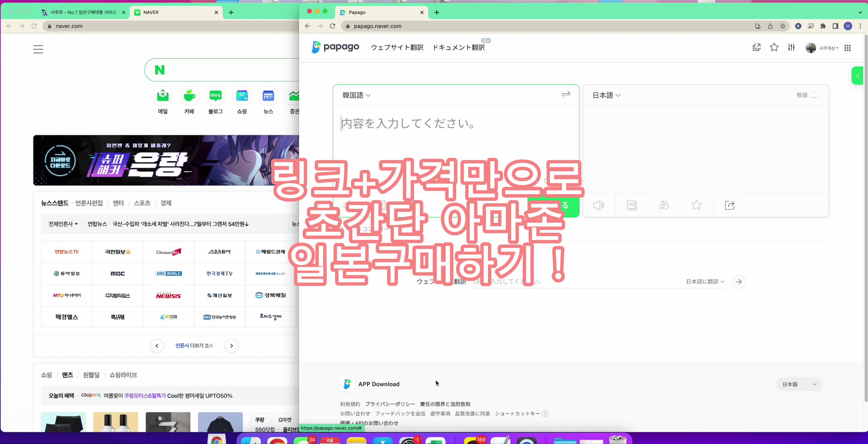This screenshot has height=444, width=868.
Task: Swap the source and target languages
Action: [x=566, y=95]
